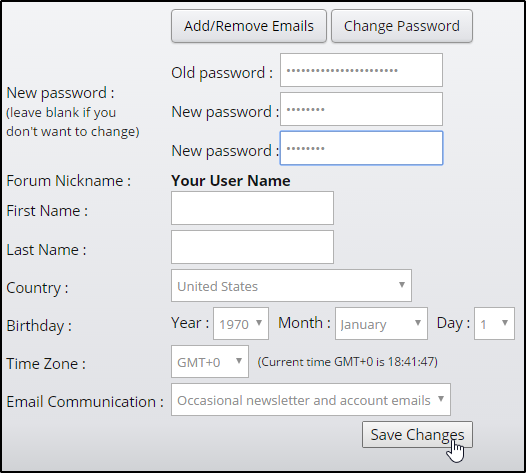526x473 pixels.
Task: Click into the First Name field
Action: point(252,208)
